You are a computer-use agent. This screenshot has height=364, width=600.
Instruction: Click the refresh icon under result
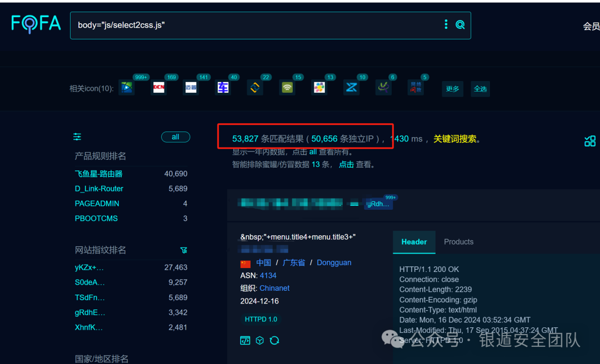[274, 340]
